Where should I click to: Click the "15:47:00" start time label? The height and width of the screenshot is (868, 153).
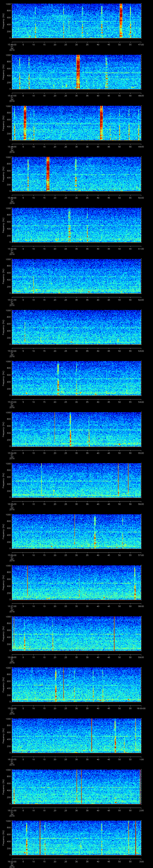tap(12, 96)
